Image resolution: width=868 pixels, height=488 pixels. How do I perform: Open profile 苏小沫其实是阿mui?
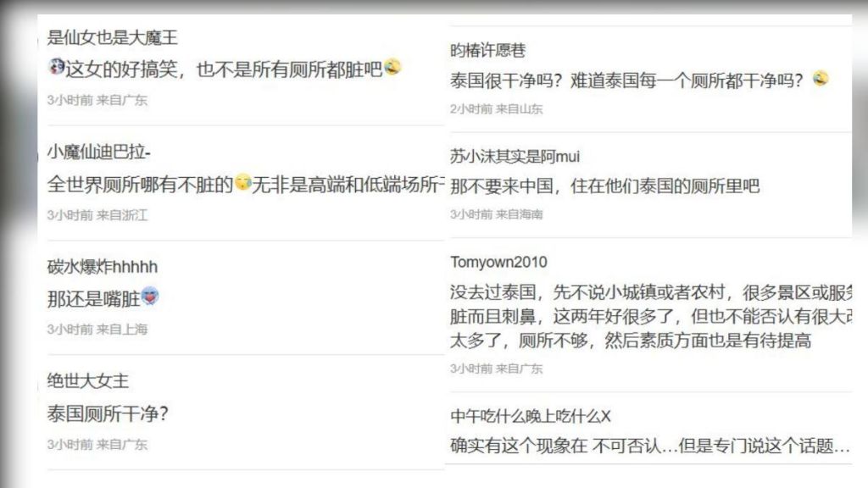pos(515,157)
